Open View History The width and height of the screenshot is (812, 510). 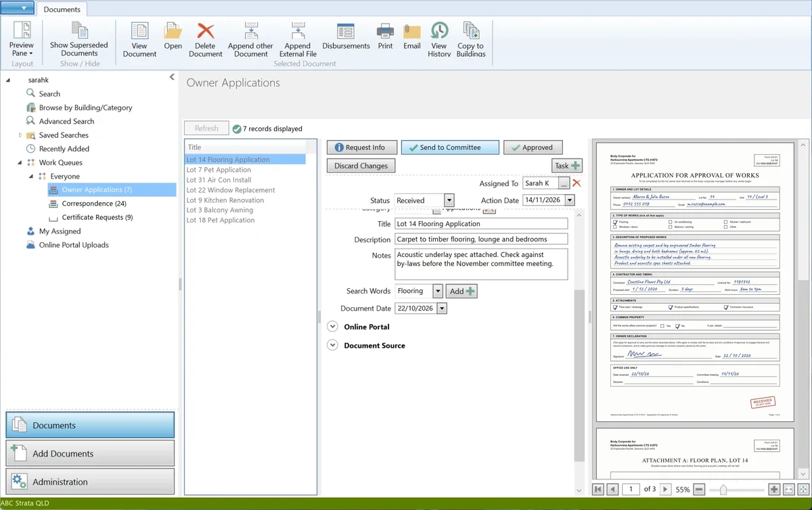pos(439,39)
